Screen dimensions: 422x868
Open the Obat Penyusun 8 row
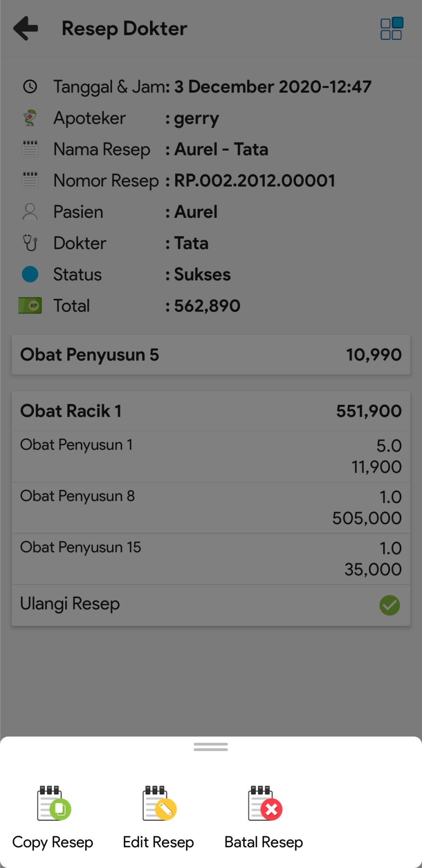(211, 508)
